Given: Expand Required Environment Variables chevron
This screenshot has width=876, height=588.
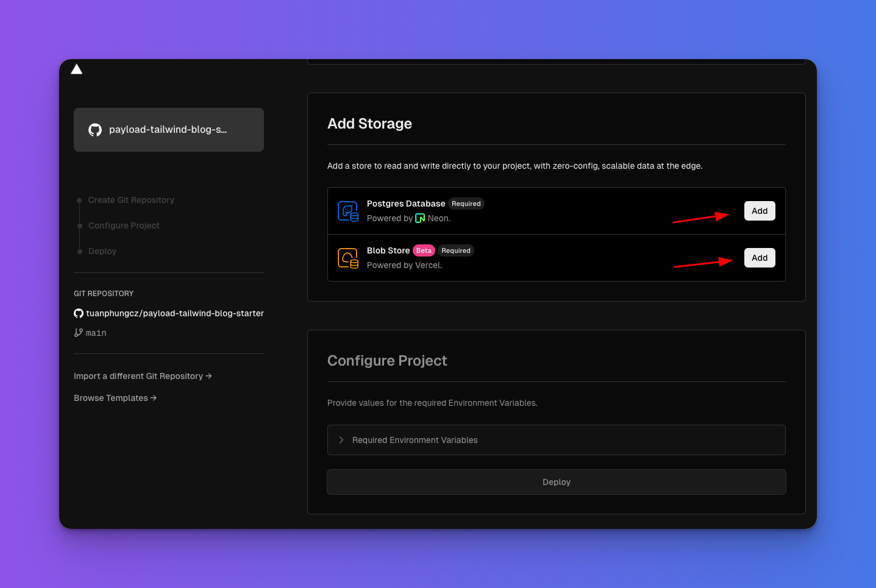Looking at the screenshot, I should point(341,440).
